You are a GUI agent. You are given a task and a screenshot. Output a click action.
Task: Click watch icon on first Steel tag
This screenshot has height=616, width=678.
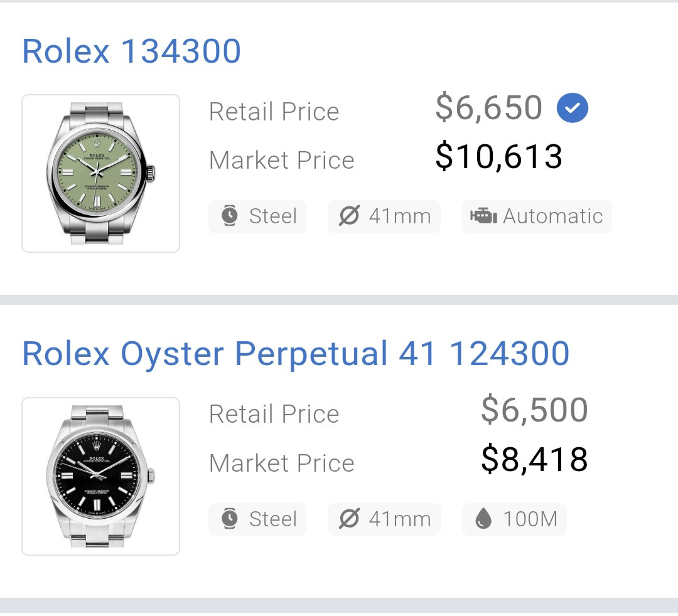click(x=230, y=216)
